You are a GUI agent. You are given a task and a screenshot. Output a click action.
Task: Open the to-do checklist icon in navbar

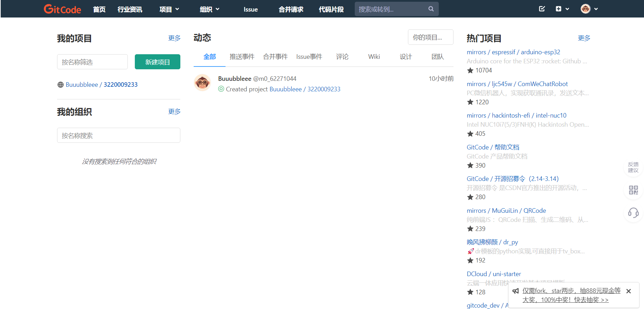542,9
